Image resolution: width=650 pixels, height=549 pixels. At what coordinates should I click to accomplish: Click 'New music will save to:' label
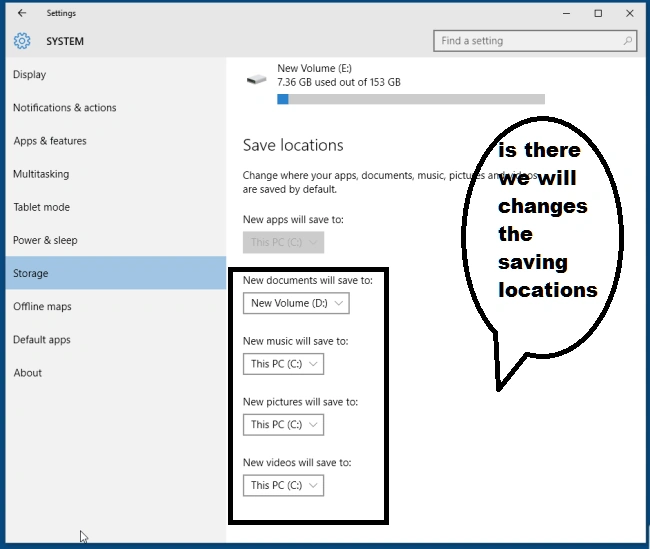coord(296,341)
